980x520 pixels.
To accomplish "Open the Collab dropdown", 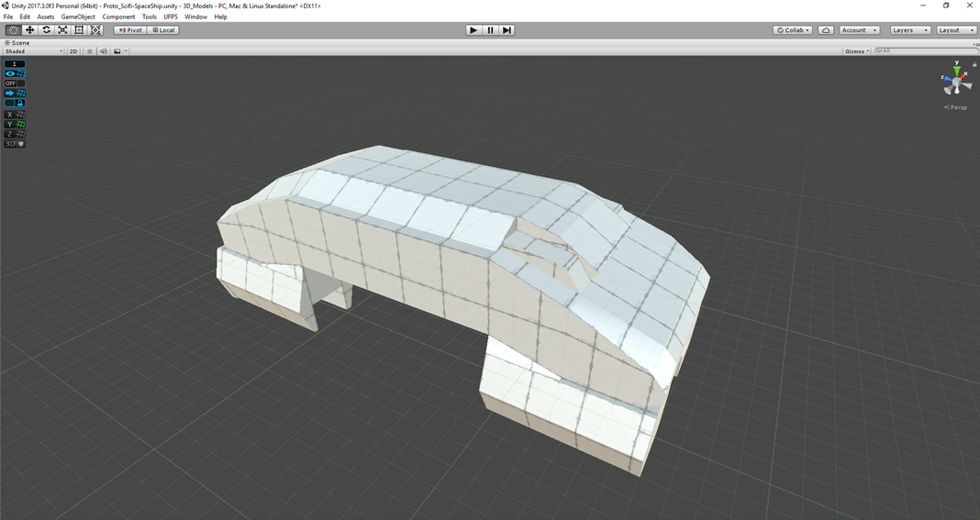I will coord(793,30).
